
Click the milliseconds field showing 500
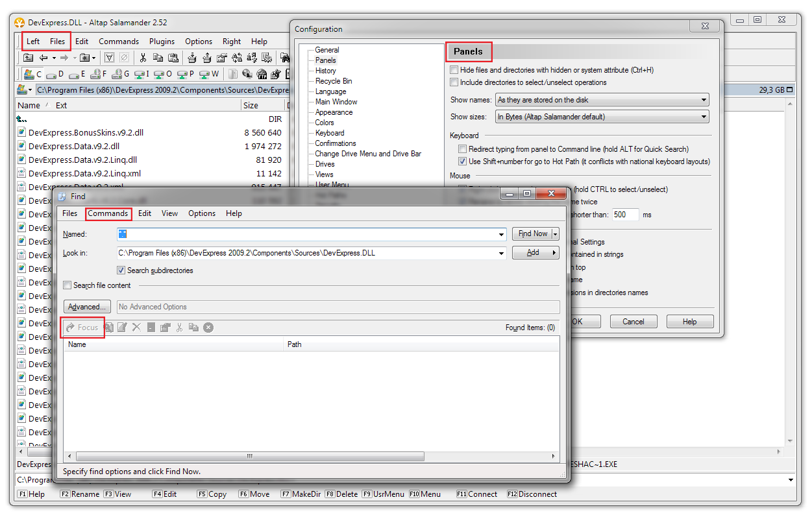pos(626,215)
